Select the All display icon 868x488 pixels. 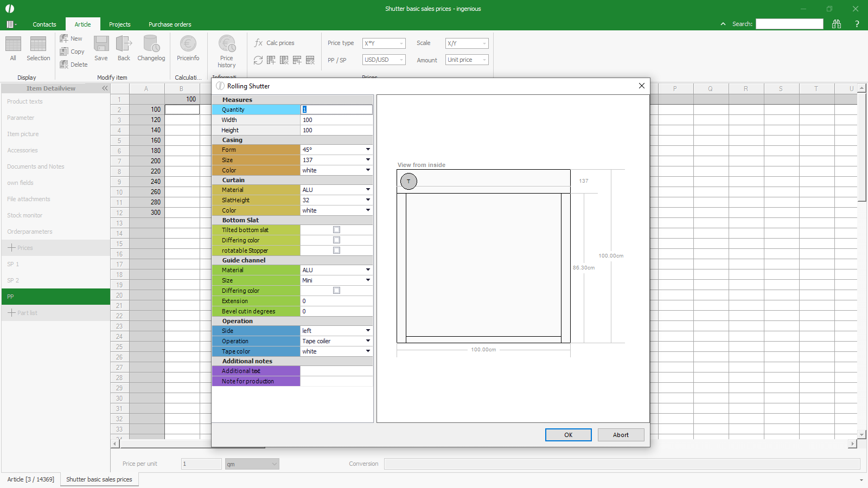[x=13, y=44]
